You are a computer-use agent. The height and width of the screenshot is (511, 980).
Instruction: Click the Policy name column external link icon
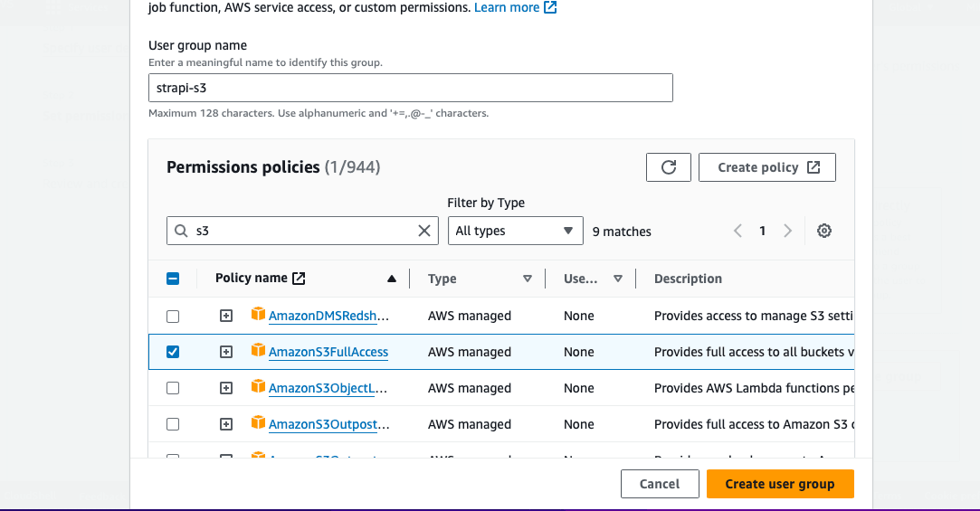click(x=299, y=278)
